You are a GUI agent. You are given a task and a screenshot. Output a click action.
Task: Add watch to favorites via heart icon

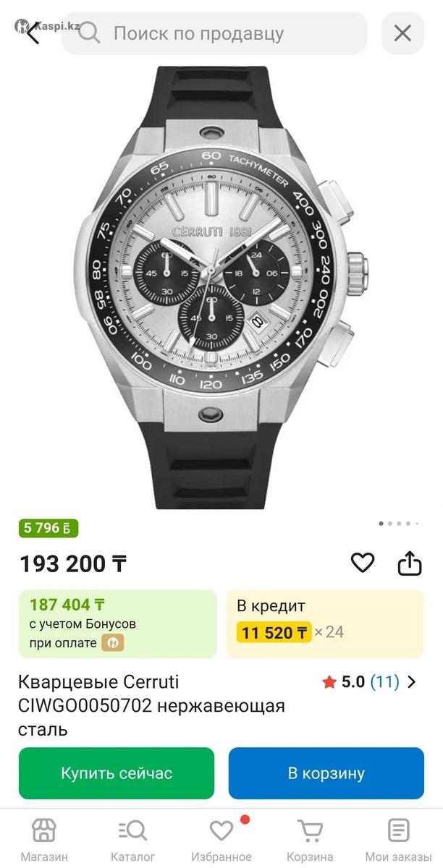(x=363, y=563)
